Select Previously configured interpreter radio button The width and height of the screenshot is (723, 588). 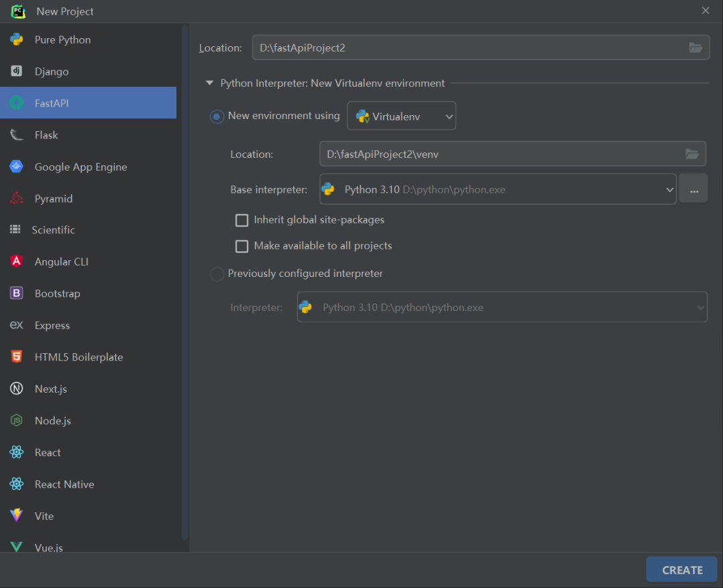point(217,274)
